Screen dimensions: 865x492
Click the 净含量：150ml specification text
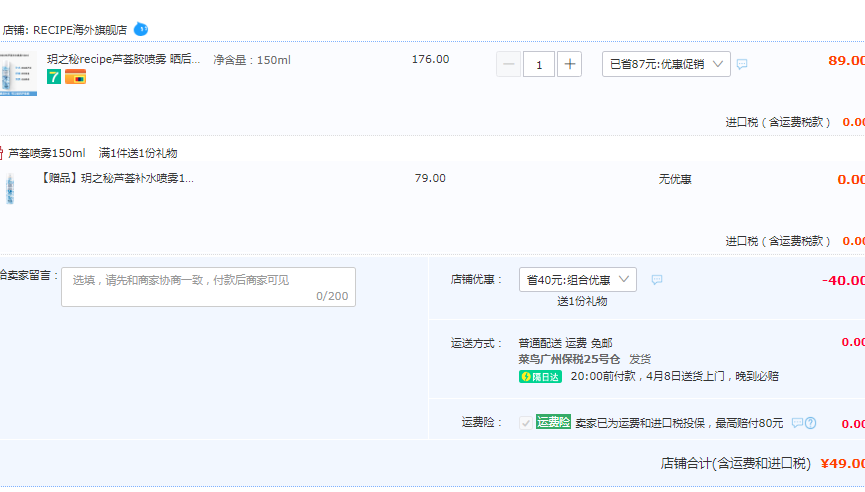click(252, 60)
